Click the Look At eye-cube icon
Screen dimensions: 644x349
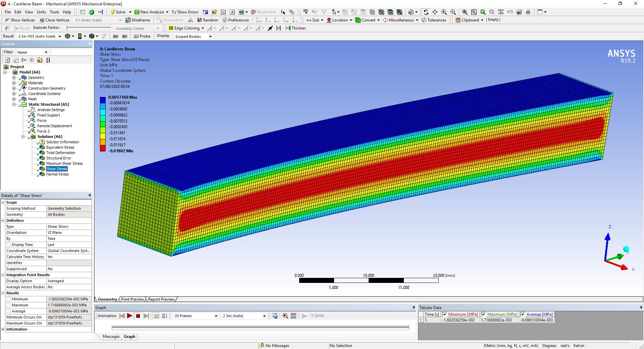pos(519,12)
